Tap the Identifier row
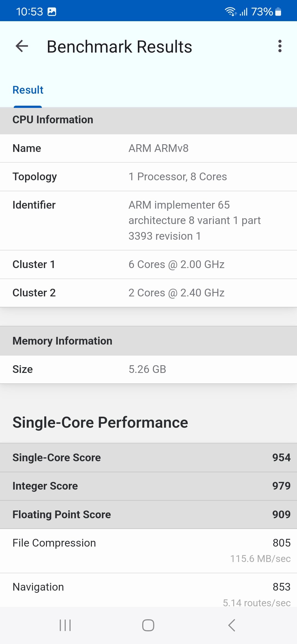The image size is (297, 644). pyautogui.click(x=148, y=220)
